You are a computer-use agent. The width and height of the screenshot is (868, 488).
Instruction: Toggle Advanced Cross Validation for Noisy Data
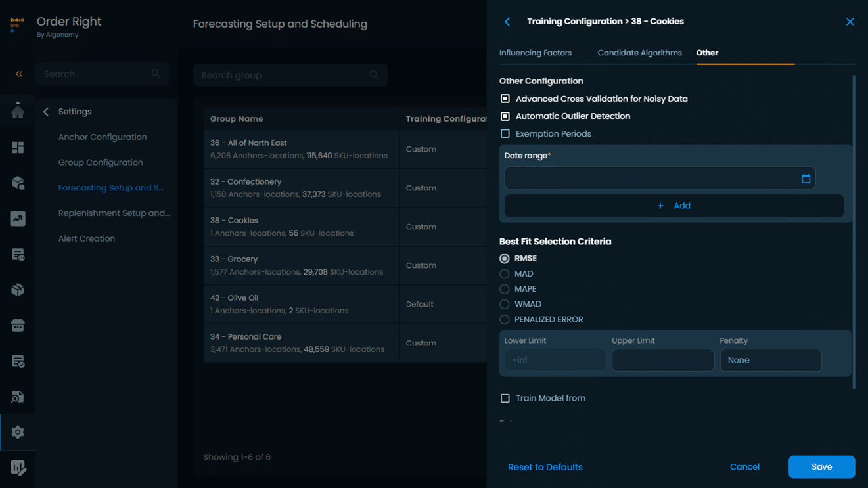(x=505, y=99)
